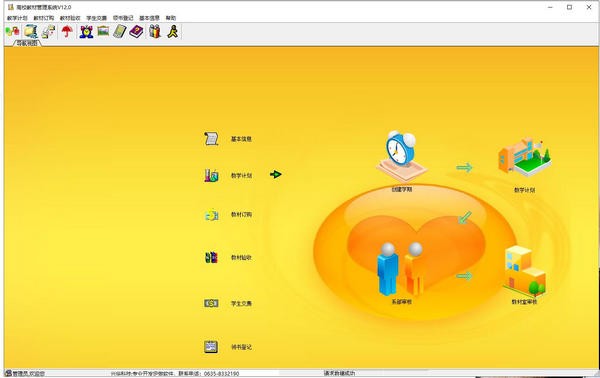Viewport: 600px width, 378px height.
Task: Click the documents toolbar icon beside folder
Action: [49, 31]
